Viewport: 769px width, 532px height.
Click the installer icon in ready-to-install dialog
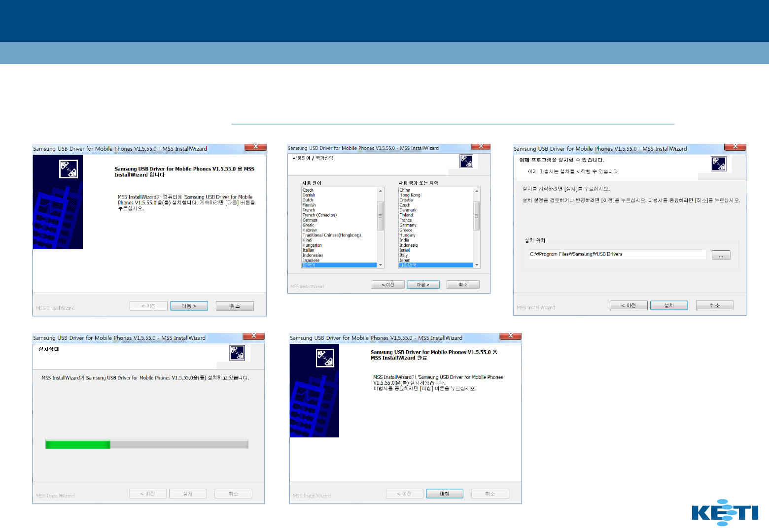click(719, 164)
